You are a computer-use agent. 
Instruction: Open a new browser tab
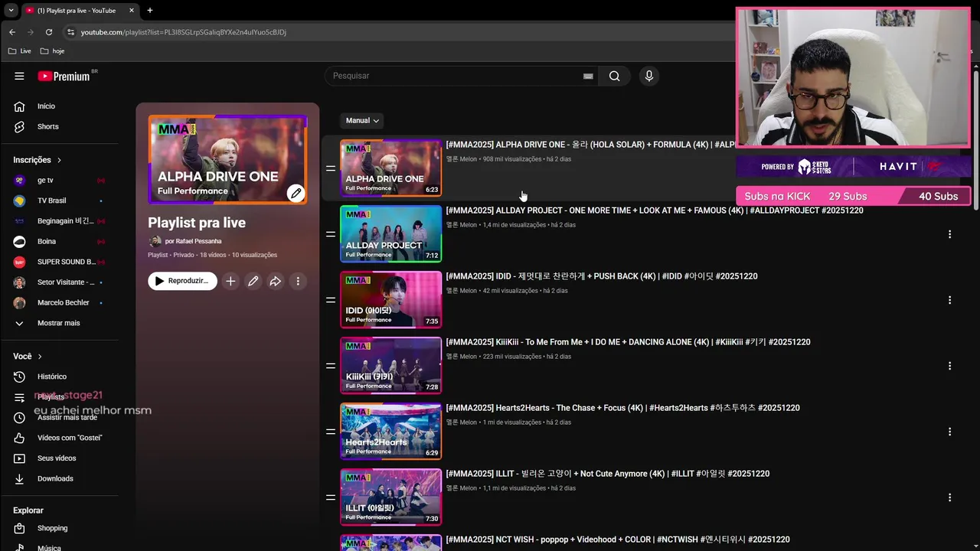point(149,11)
